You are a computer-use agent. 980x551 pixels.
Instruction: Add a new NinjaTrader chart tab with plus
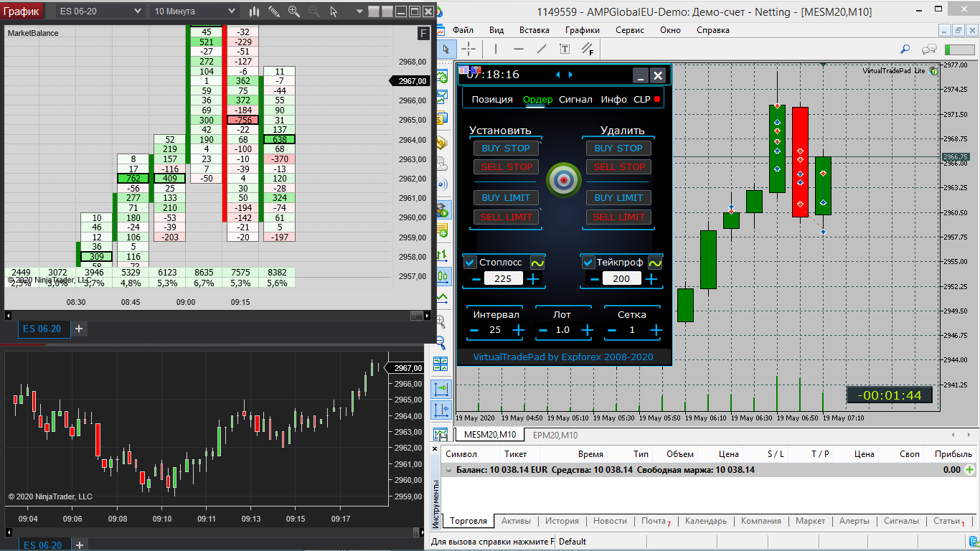(x=79, y=329)
